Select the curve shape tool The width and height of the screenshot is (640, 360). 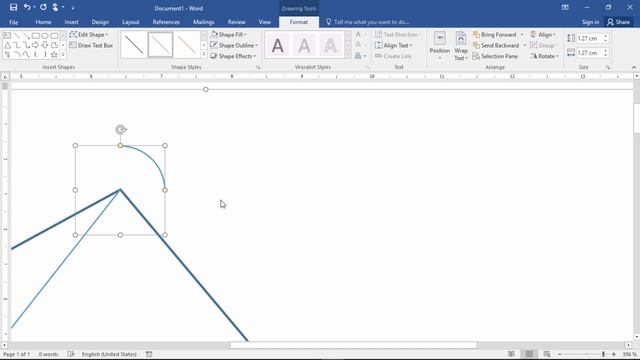pos(26,54)
